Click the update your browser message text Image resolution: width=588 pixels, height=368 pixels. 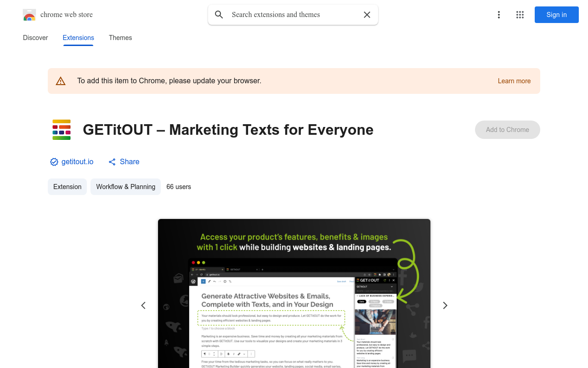coord(169,81)
